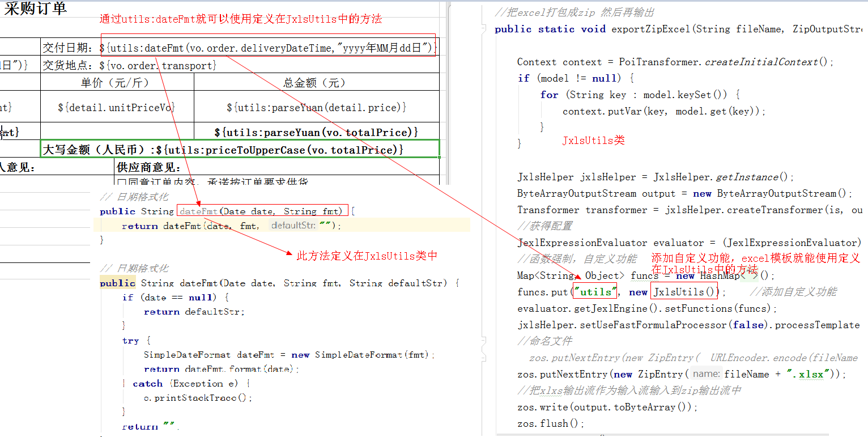Place cursor in two-parameter dateFmt method signature
Viewport: 868px width, 437px height.
coord(227,211)
